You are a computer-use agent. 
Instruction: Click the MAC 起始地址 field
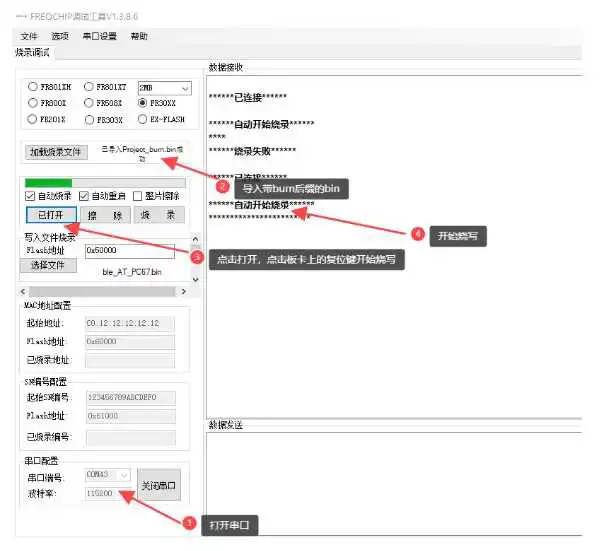tap(130, 324)
